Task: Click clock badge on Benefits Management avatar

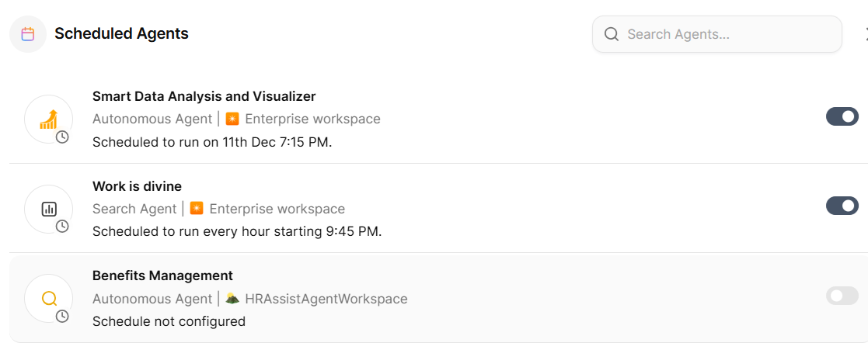Action: click(62, 316)
